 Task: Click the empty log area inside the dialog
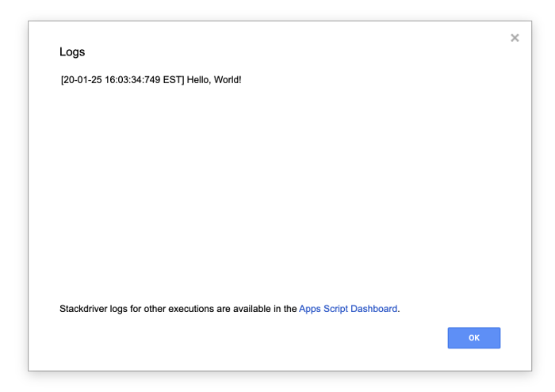coord(277,190)
